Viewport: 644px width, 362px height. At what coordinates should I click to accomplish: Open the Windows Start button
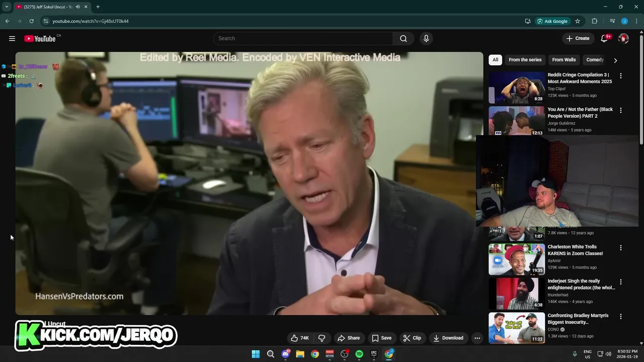coord(256,354)
